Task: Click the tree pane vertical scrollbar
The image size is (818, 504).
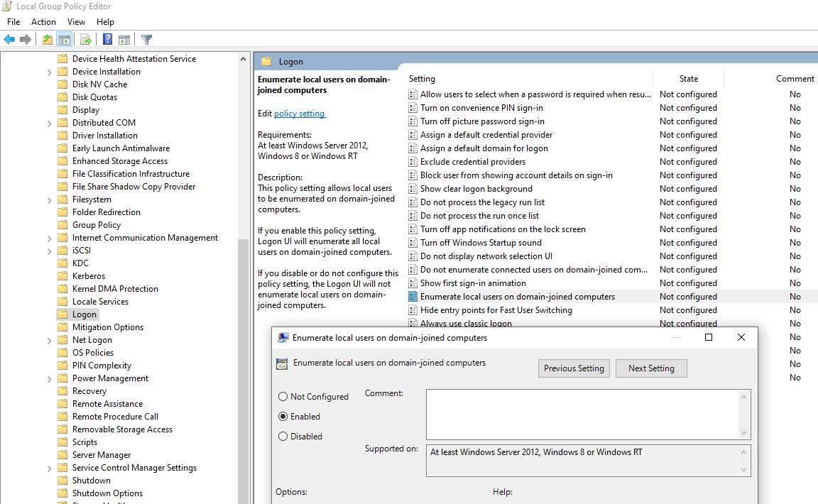Action: pos(244,284)
